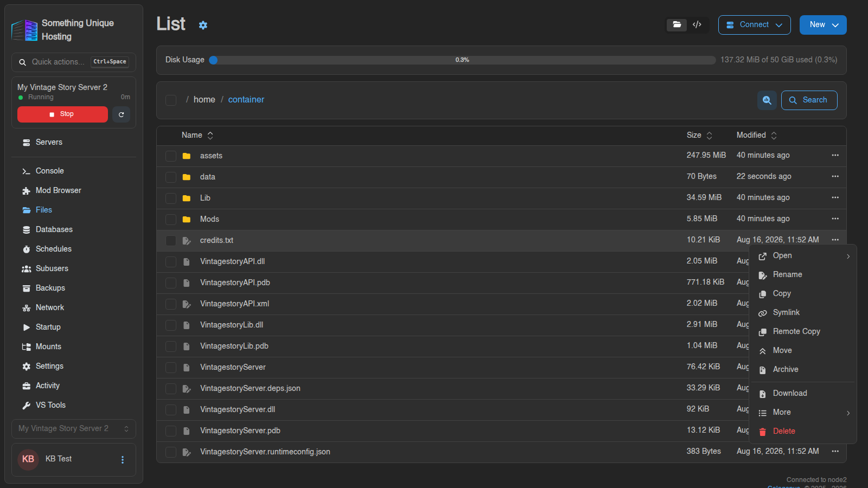Click the credits.txt file icon
The width and height of the screenshot is (868, 488).
[187, 241]
